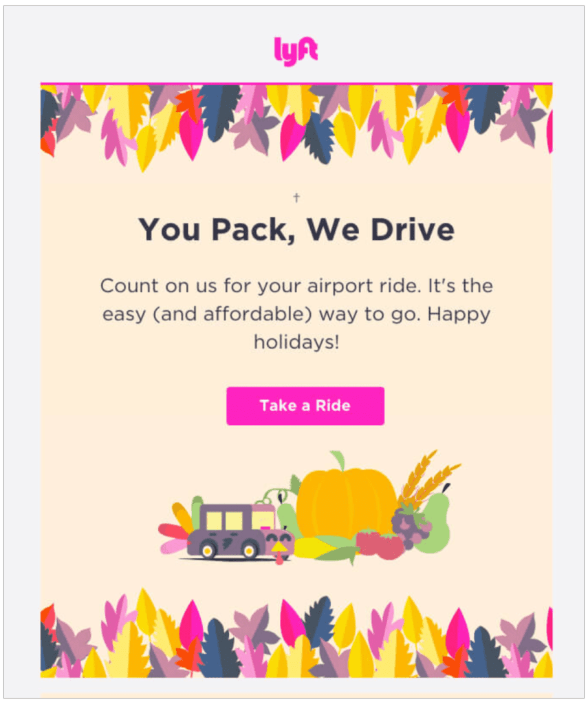588x704 pixels.
Task: Click the purple grape bunch illustration
Action: pyautogui.click(x=410, y=527)
